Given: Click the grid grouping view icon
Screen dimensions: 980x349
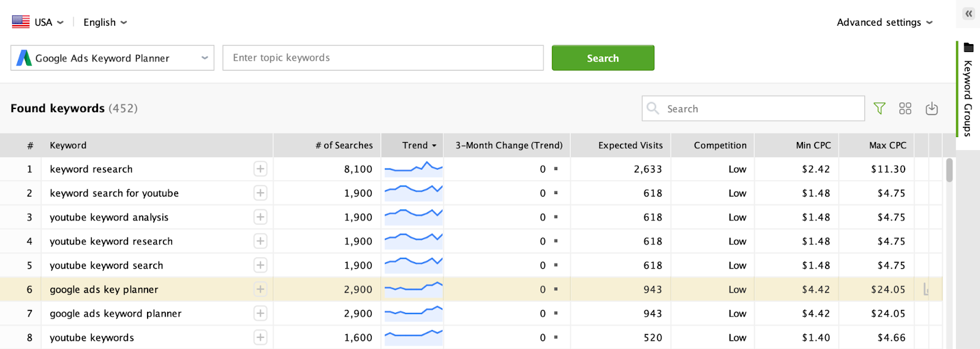Looking at the screenshot, I should (905, 108).
